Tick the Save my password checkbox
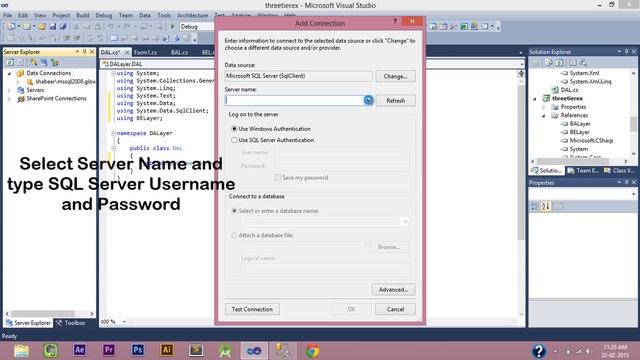Image resolution: width=640 pixels, height=360 pixels. point(278,178)
